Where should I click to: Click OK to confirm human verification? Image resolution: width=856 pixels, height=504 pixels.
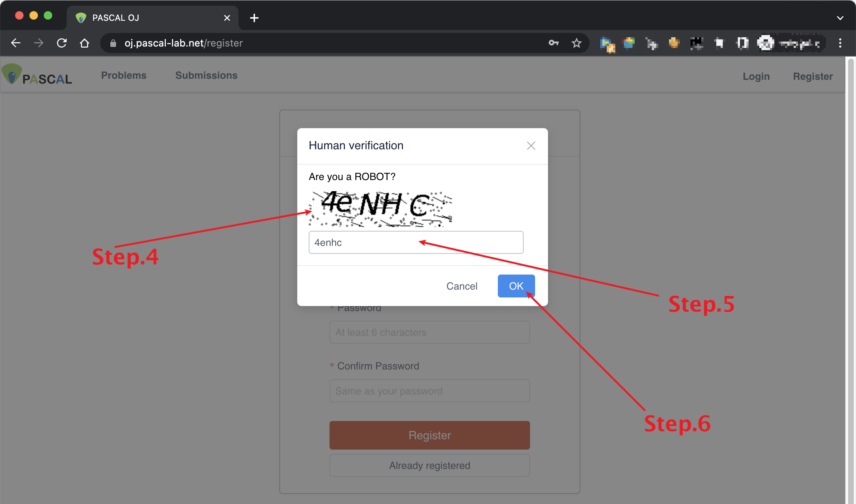(515, 286)
